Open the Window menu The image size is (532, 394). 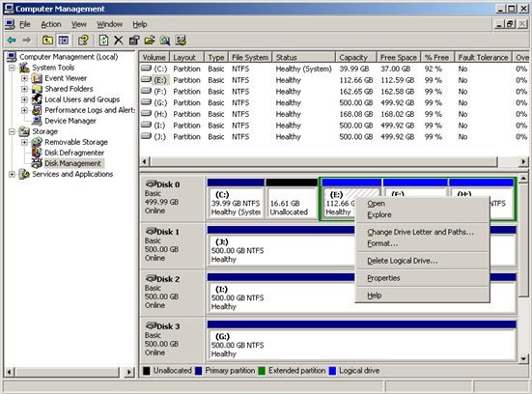click(x=109, y=24)
